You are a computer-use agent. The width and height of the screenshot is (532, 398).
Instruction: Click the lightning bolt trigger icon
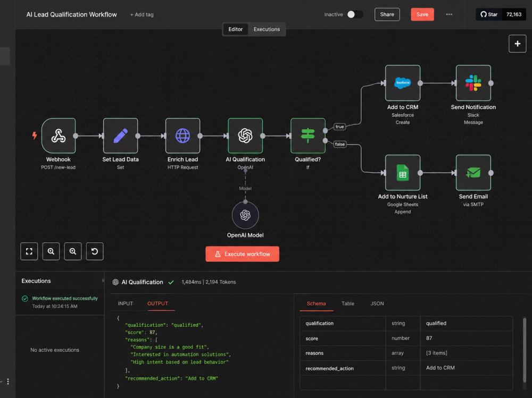(34, 136)
